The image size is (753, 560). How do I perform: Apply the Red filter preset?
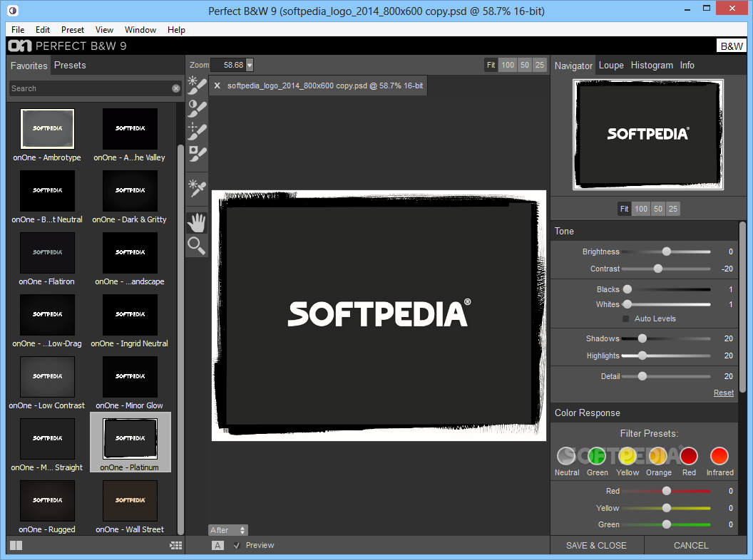(x=689, y=456)
